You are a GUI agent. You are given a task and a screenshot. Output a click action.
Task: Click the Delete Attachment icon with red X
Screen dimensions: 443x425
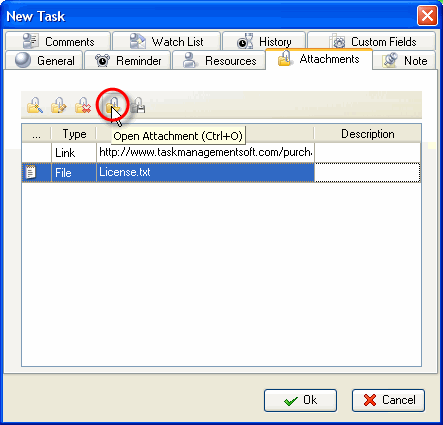point(83,105)
